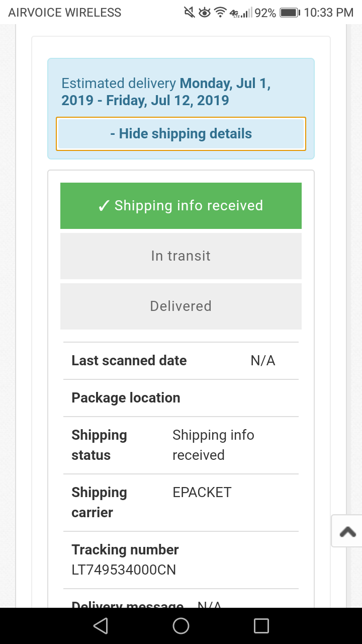Tap the scroll-to-top chevron arrow

(x=347, y=531)
